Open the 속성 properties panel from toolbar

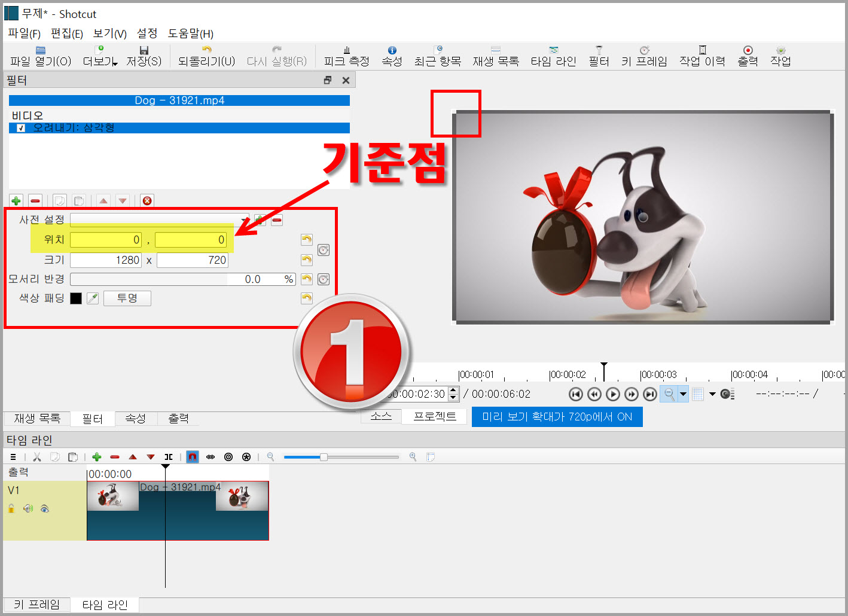[392, 56]
